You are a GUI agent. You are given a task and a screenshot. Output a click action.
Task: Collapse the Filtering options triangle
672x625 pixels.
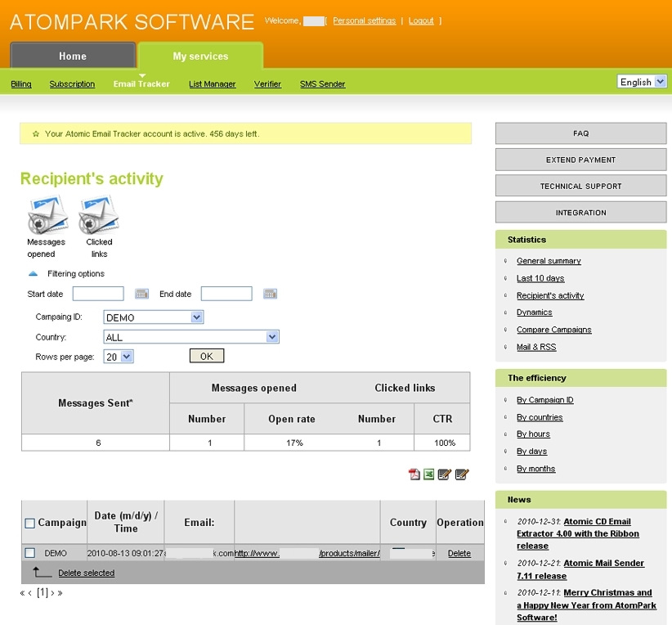click(x=33, y=274)
